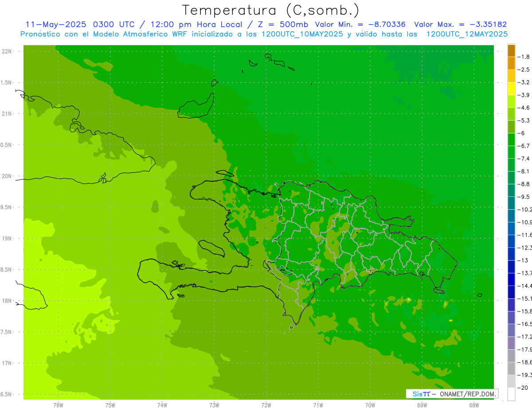Click the '22N' latitude label

click(6, 51)
